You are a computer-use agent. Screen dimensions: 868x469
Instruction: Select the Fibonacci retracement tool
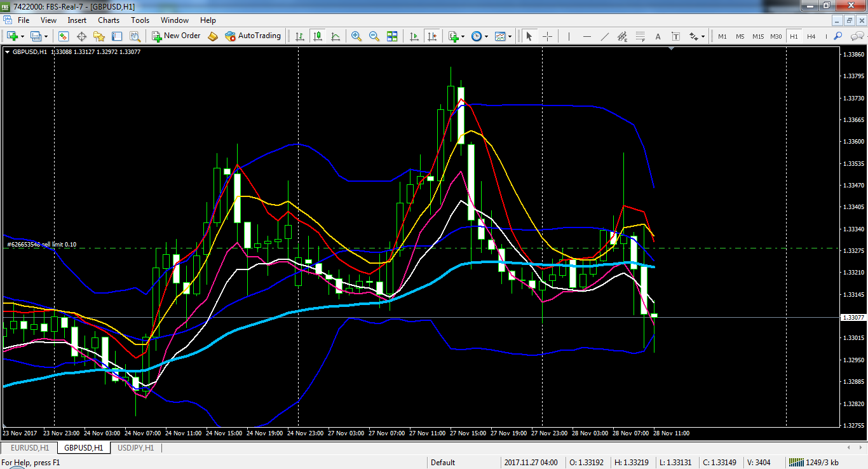click(x=640, y=36)
